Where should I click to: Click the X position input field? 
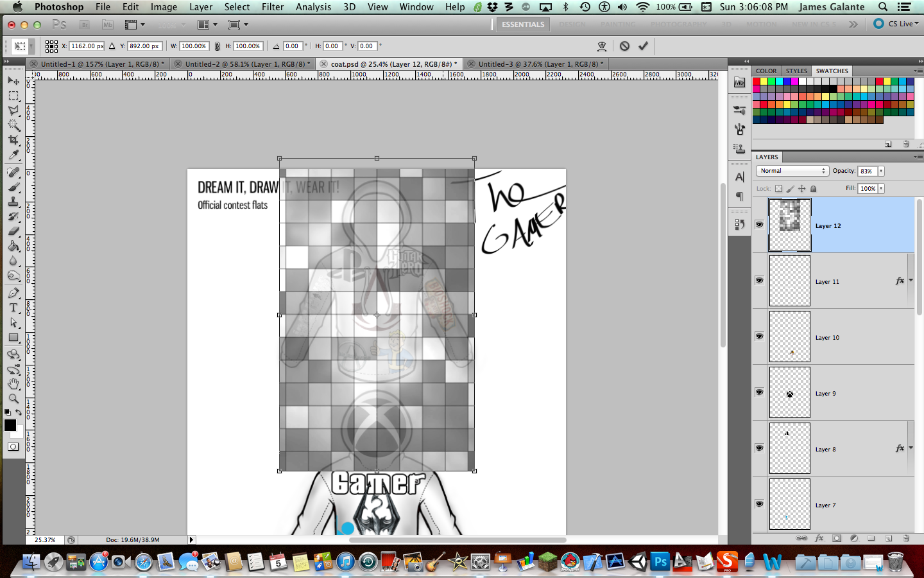tap(87, 46)
